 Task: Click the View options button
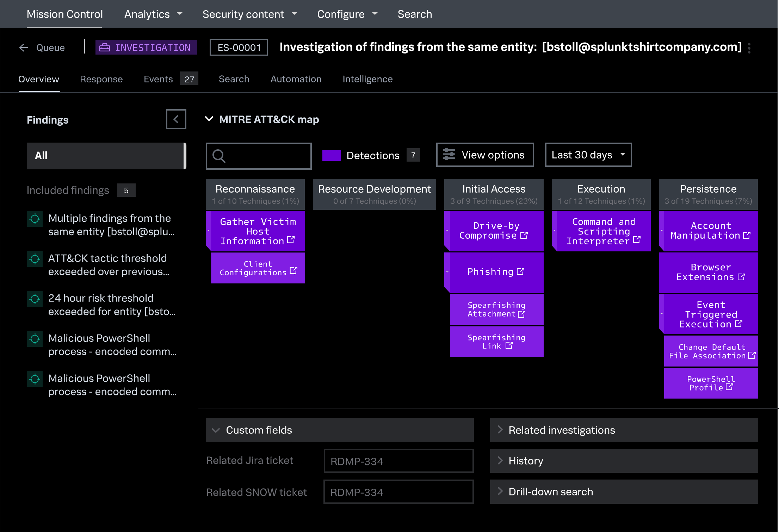pos(485,155)
